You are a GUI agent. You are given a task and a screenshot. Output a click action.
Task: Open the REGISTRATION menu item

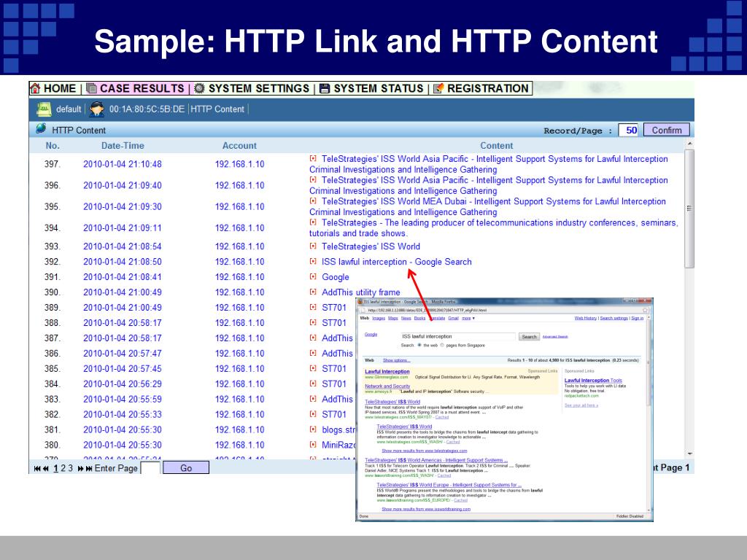coord(488,88)
